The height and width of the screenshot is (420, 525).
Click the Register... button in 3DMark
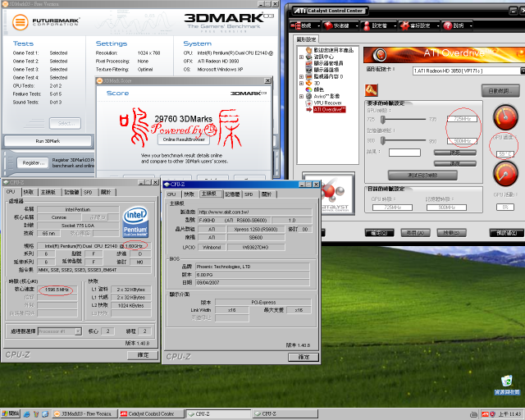coord(33,162)
